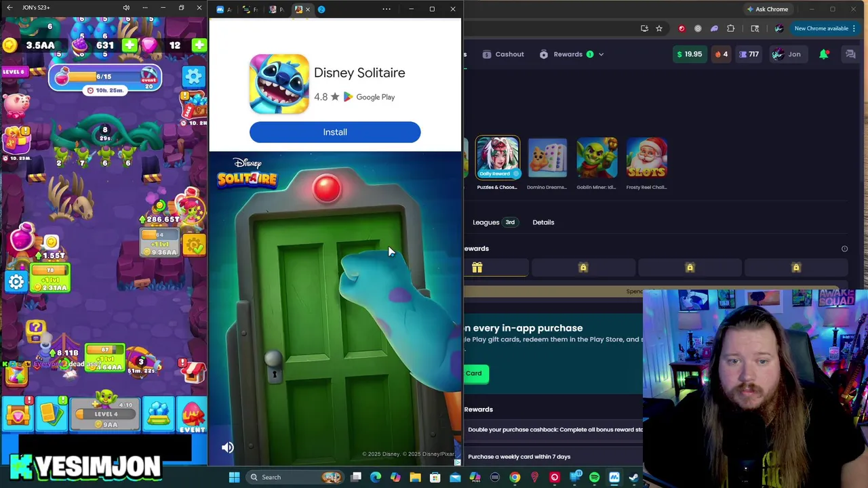Tap the gems crystal button in game

[159, 415]
